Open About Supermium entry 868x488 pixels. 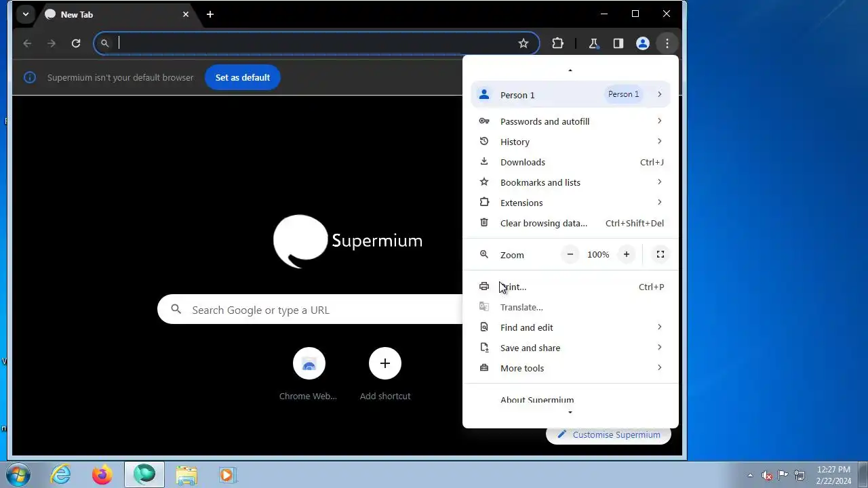pos(570,400)
